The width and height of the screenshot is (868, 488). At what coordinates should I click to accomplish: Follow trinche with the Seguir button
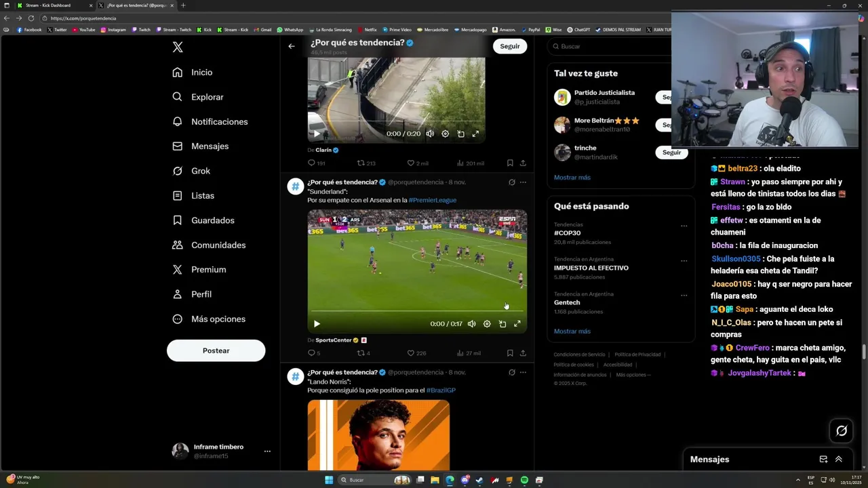(671, 152)
